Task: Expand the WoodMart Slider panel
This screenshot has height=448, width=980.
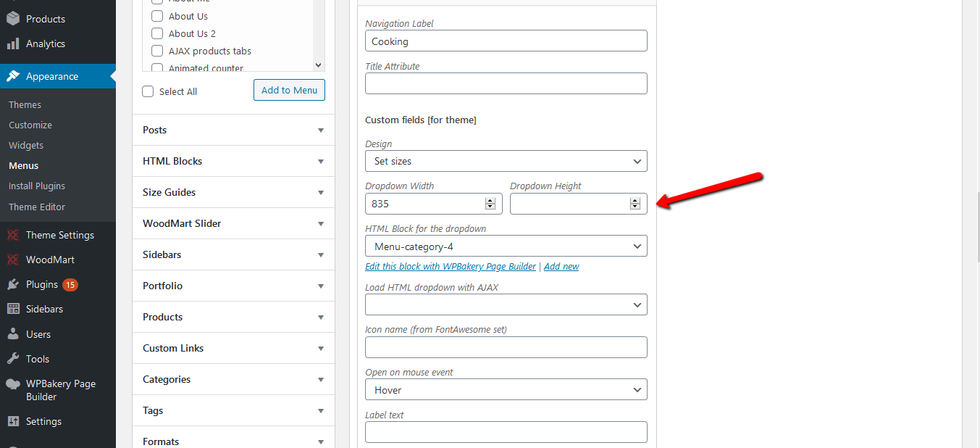Action: pos(233,223)
